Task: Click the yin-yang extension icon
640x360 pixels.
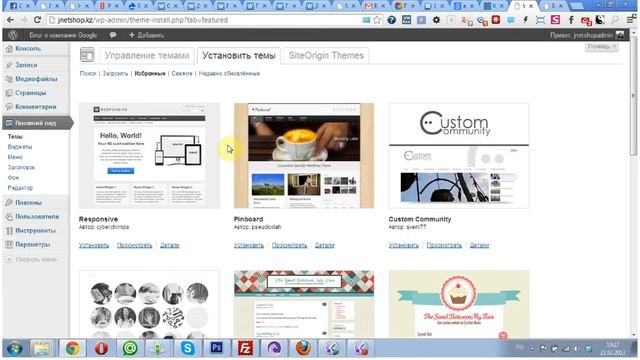Action: click(x=600, y=20)
